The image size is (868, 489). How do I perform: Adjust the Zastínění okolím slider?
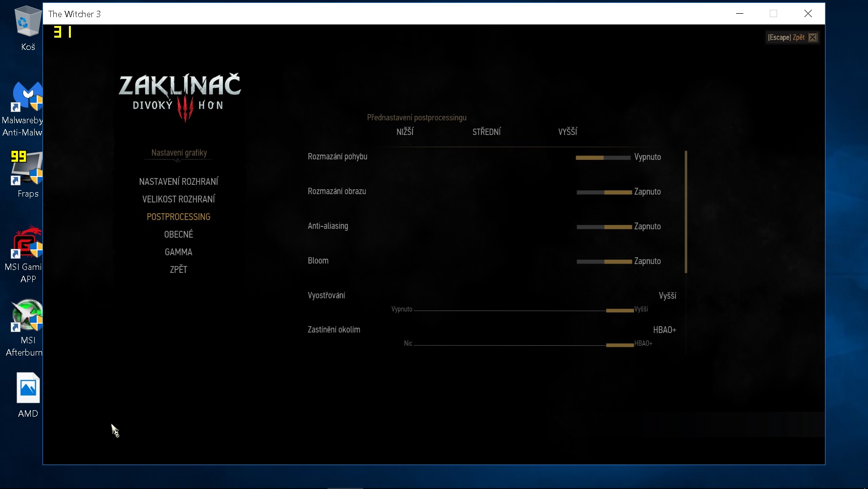pyautogui.click(x=523, y=345)
